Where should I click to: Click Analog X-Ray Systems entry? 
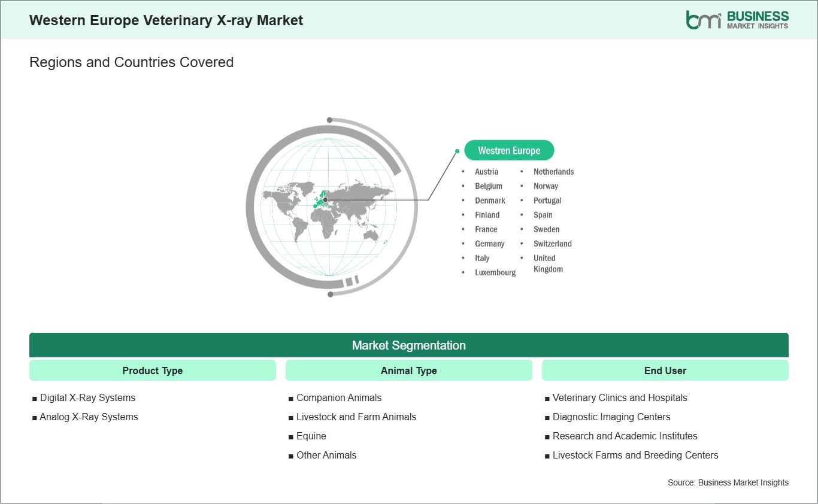click(89, 417)
